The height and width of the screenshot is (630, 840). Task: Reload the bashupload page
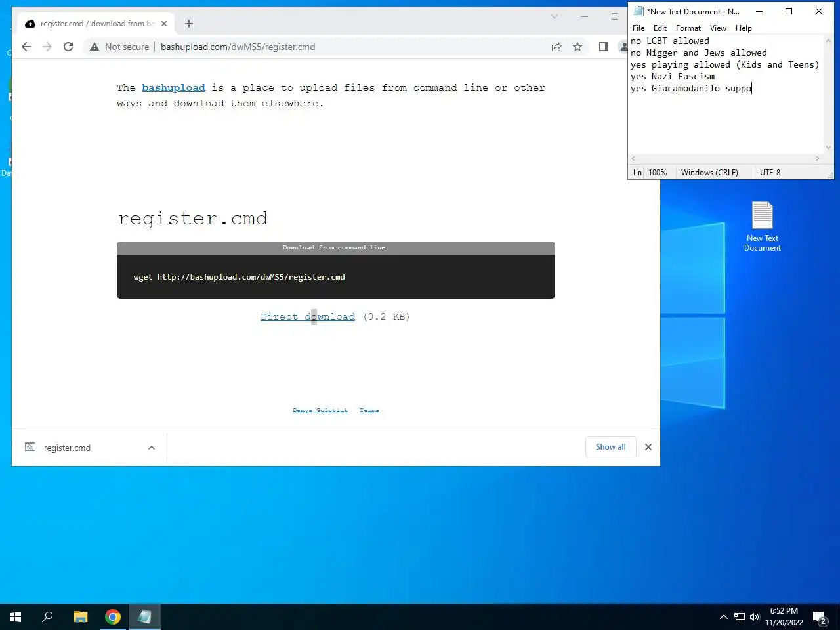[68, 47]
